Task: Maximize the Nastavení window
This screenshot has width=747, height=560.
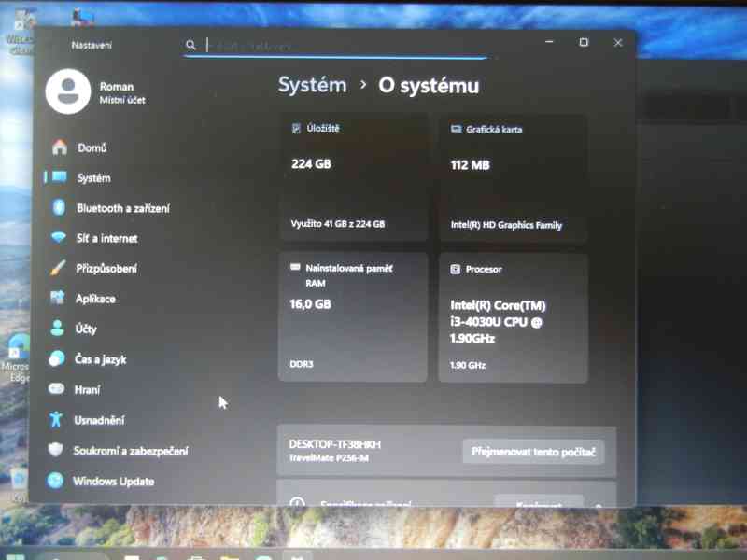Action: click(583, 42)
